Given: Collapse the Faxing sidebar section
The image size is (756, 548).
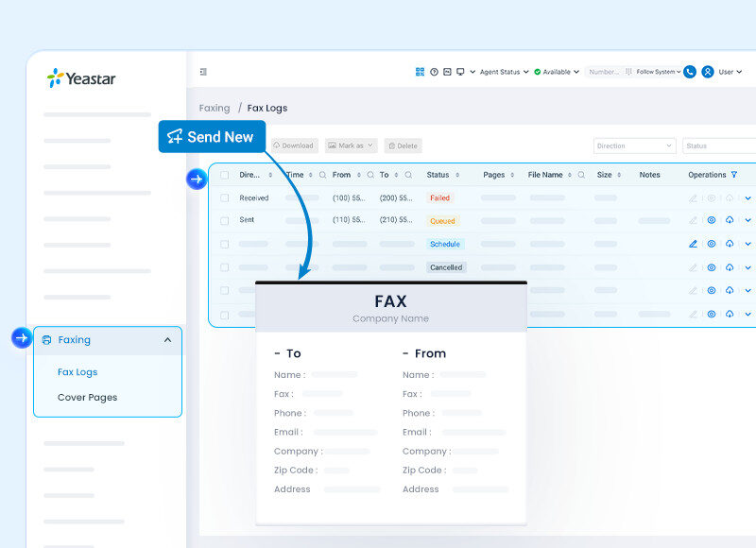Looking at the screenshot, I should pos(167,340).
